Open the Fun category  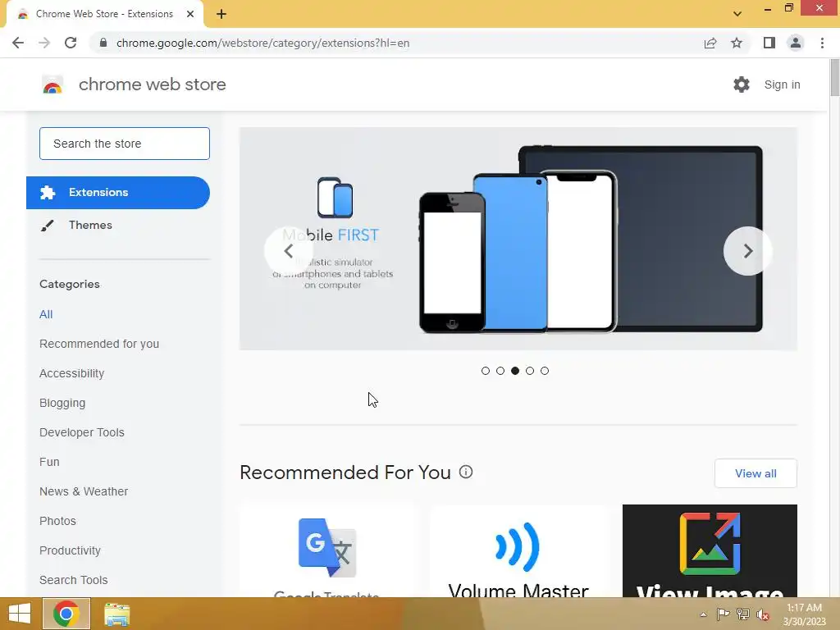point(49,462)
